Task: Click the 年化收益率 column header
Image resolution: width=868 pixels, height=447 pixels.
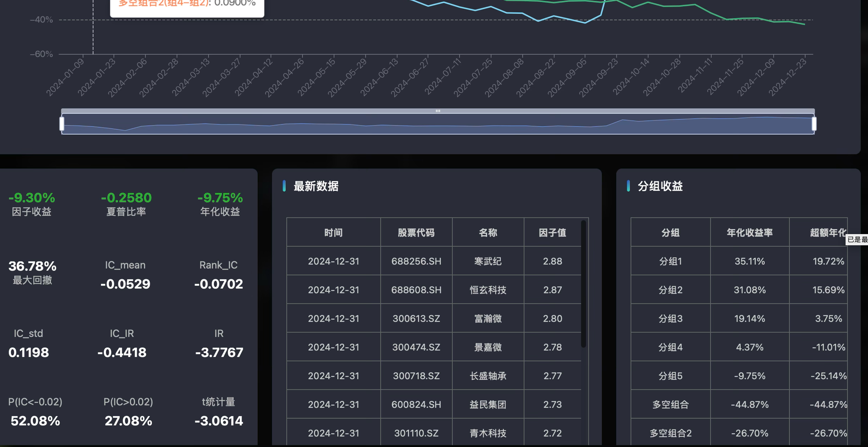Action: 749,233
